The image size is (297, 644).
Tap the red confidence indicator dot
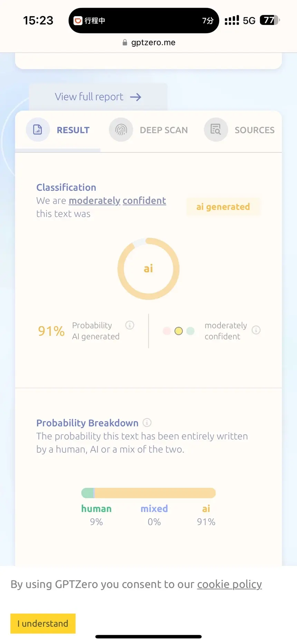167,331
